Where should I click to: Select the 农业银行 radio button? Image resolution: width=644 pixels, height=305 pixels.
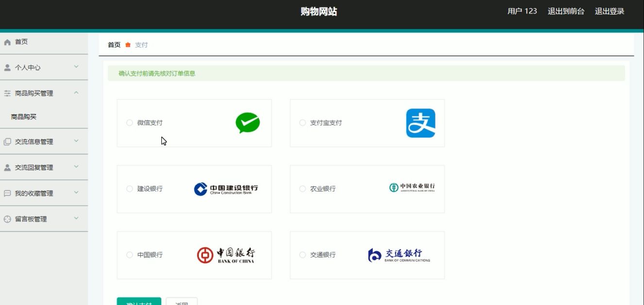click(x=303, y=189)
